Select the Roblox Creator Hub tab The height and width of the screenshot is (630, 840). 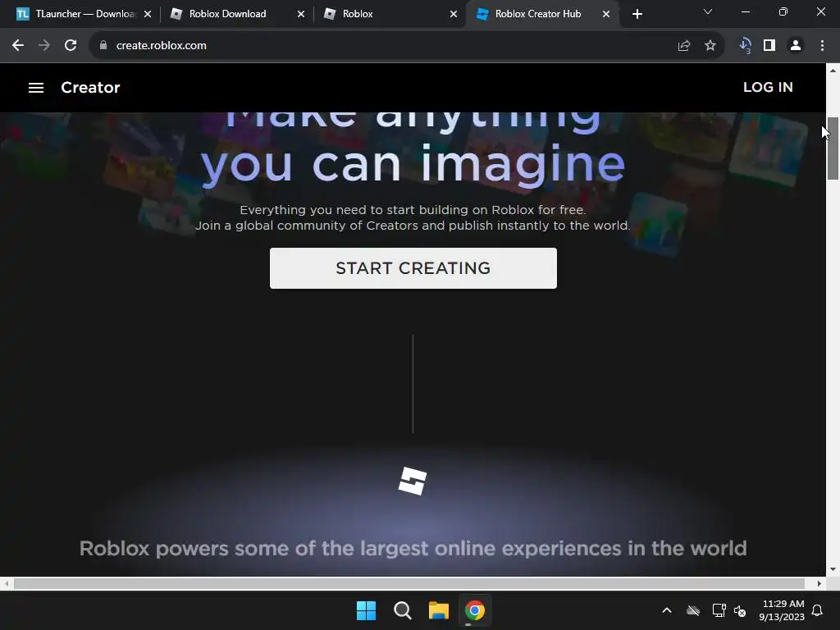[542, 14]
